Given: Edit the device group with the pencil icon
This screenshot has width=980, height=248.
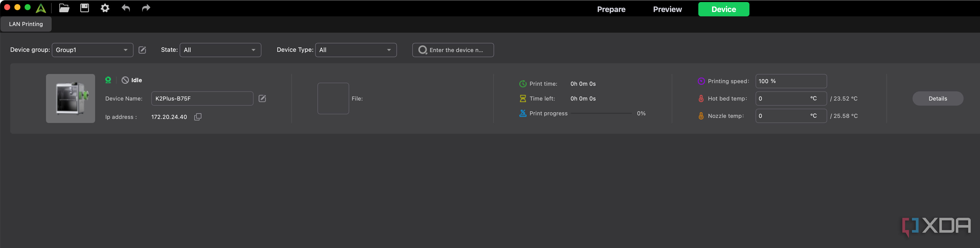Looking at the screenshot, I should point(142,50).
